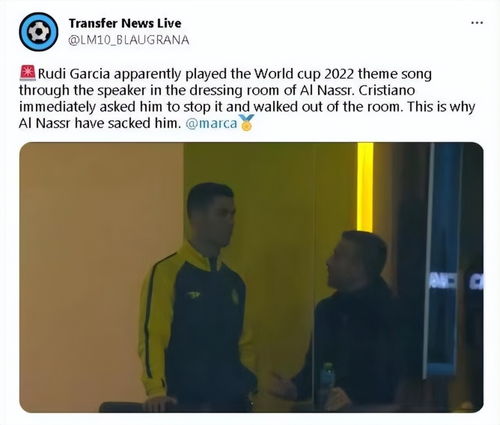Click the gold medal emoji after @marca
The image size is (500, 425).
pyautogui.click(x=246, y=123)
